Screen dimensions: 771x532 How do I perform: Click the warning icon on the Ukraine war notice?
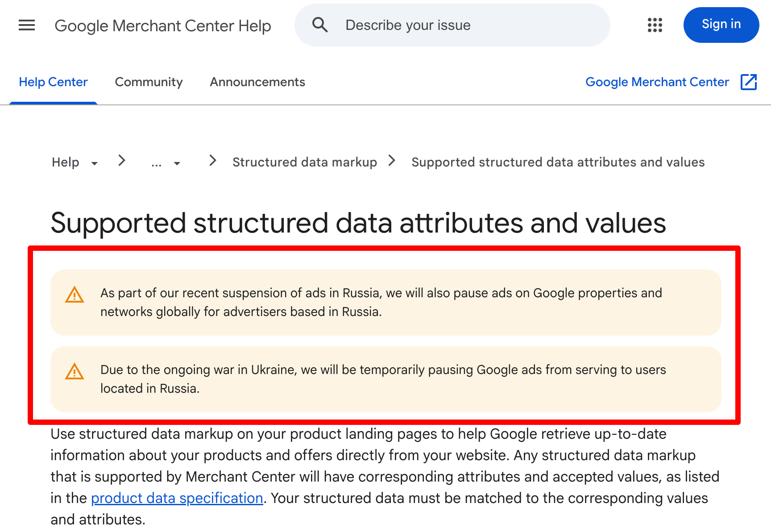tap(75, 372)
